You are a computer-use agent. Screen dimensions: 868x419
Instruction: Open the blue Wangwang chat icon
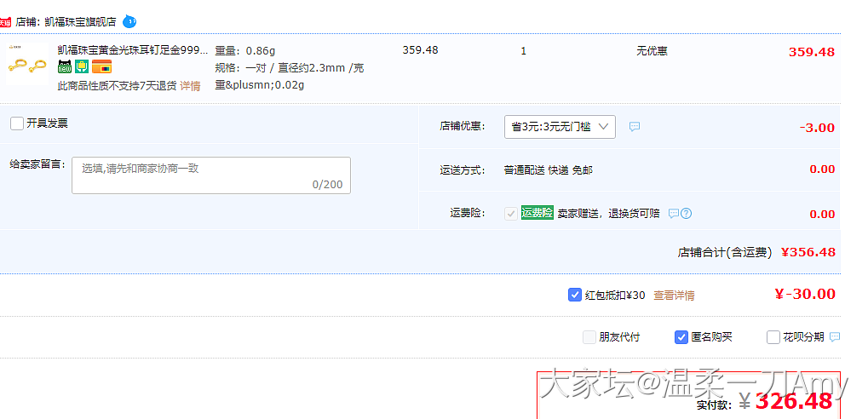[129, 21]
